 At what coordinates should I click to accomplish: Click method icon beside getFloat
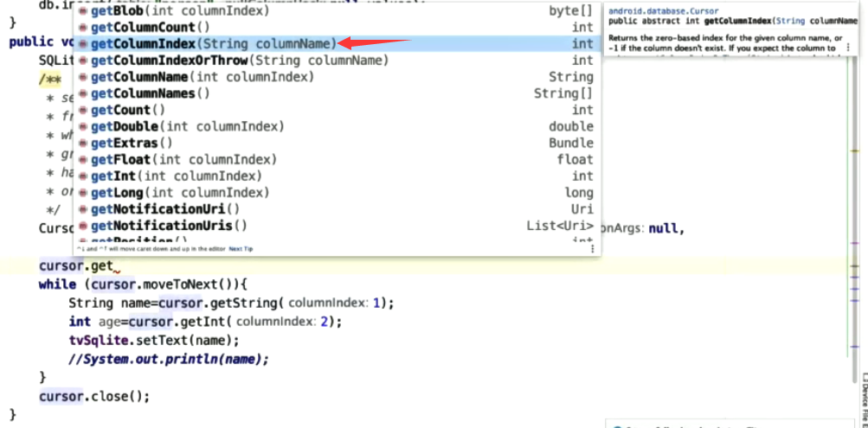tap(83, 160)
